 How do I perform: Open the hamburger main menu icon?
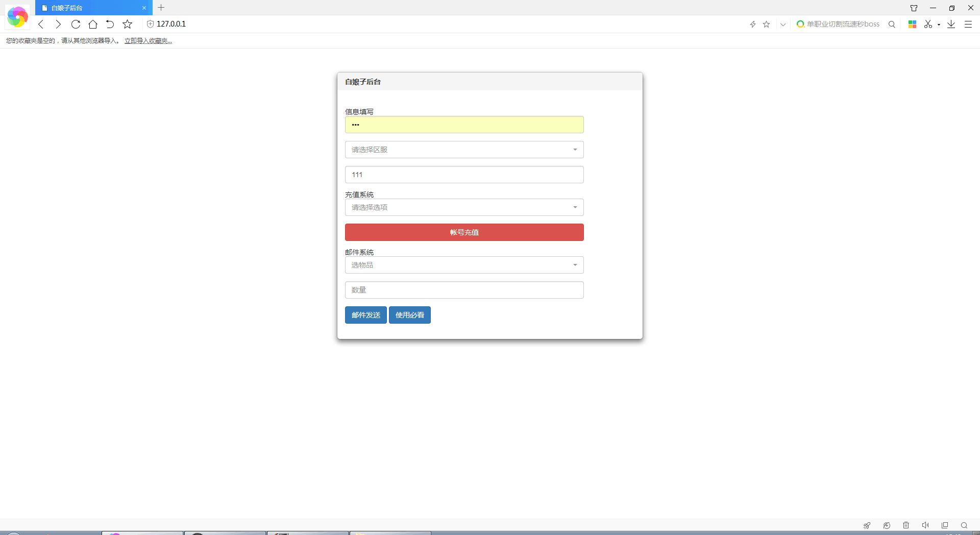click(968, 24)
